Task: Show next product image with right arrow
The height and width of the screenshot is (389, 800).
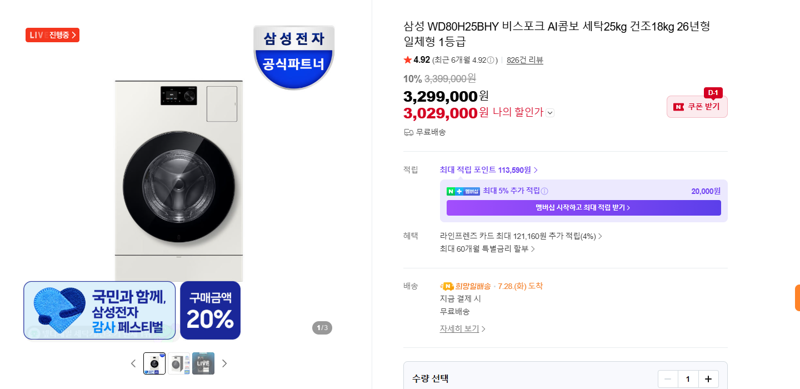Action: point(224,363)
